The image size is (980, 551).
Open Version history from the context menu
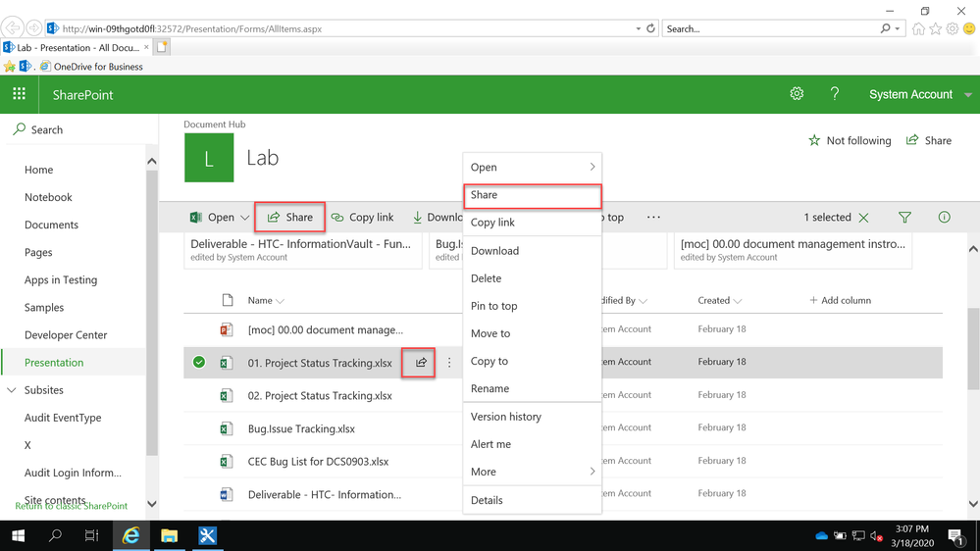533,417
